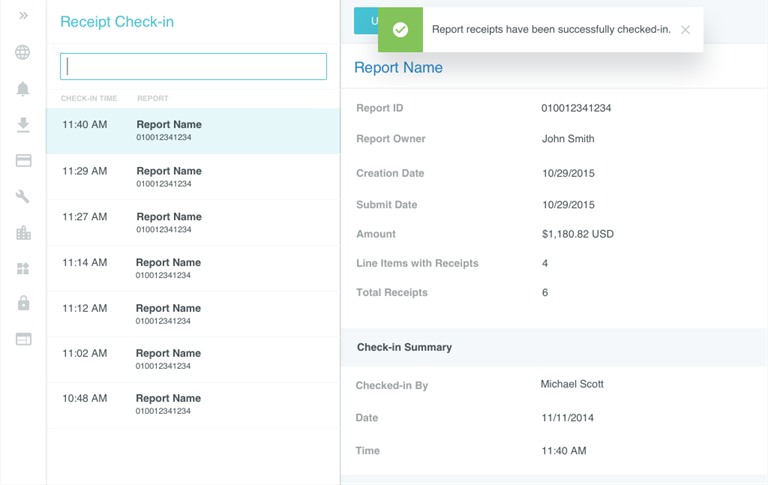Viewport: 768px width, 485px height.
Task: Choose the 11:12 AM report entry
Action: click(x=193, y=314)
